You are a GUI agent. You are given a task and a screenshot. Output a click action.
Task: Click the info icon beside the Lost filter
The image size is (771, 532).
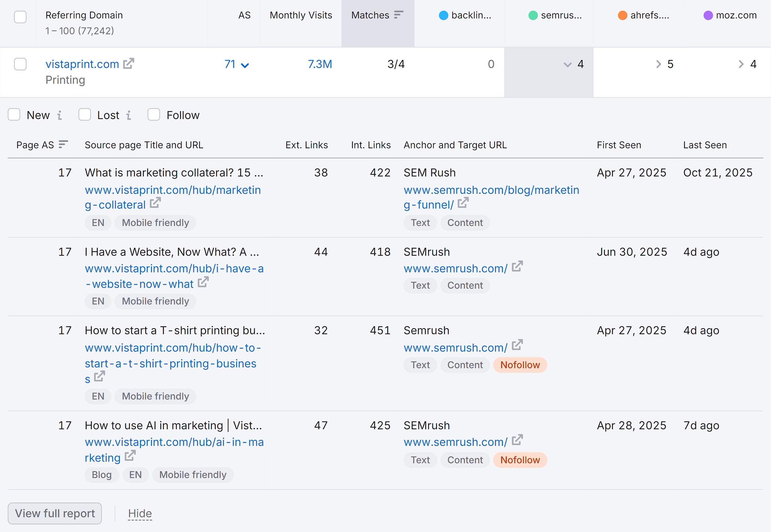pyautogui.click(x=129, y=115)
